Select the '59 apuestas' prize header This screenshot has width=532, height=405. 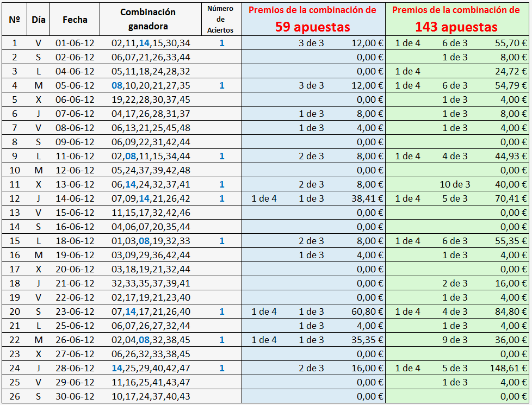[x=312, y=27]
